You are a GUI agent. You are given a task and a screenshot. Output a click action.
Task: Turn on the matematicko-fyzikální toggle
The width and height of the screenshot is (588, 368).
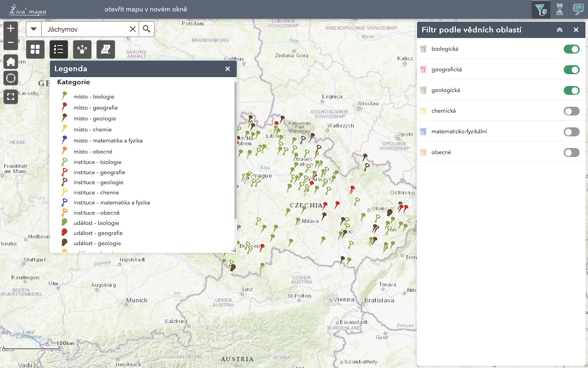tap(571, 132)
